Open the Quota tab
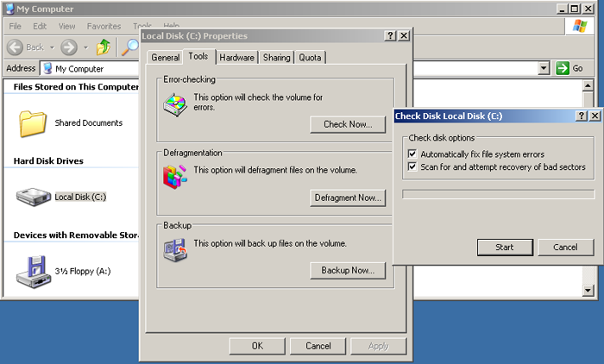The image size is (604, 364). (x=310, y=58)
